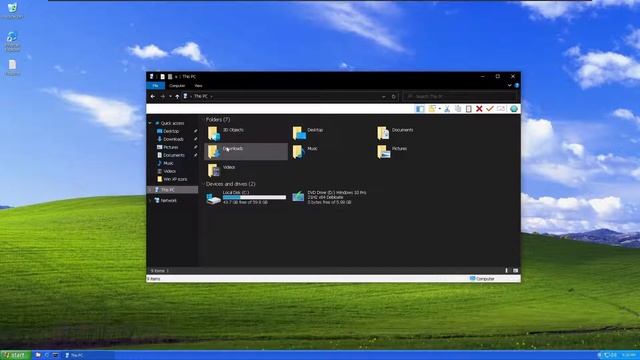The image size is (640, 360).
Task: Click the Cut scissors icon in toolbar
Action: tap(447, 109)
